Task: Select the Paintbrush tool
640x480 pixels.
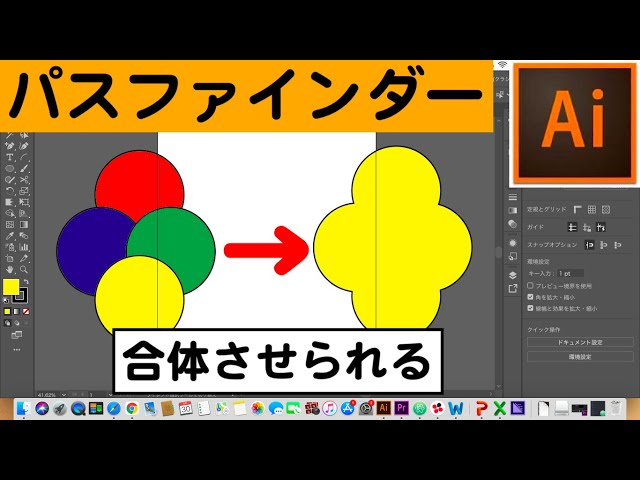Action: click(24, 168)
